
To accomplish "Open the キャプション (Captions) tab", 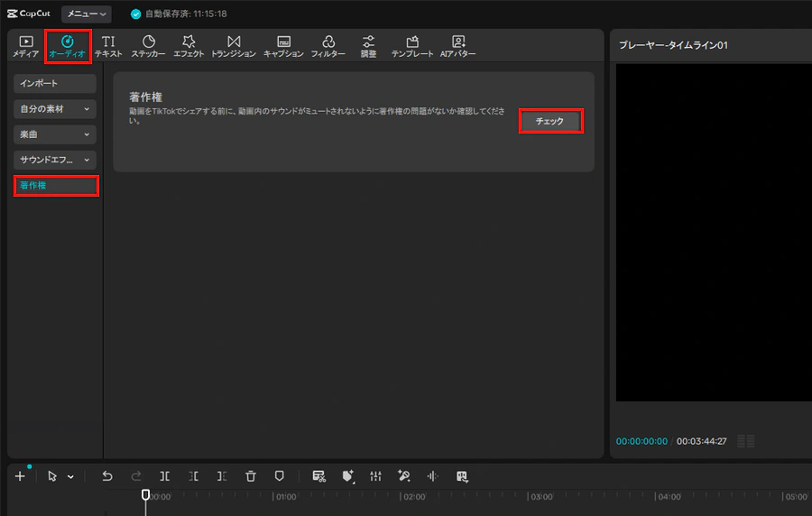I will point(283,46).
